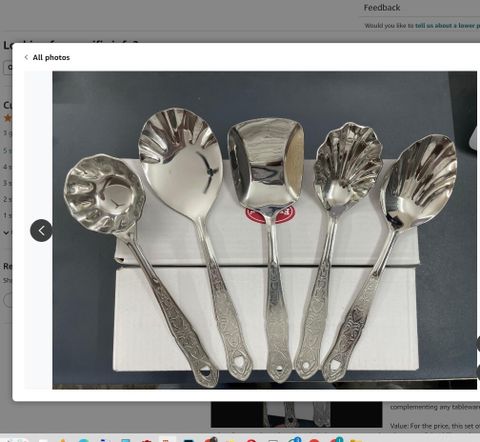Click the back chevron beside All photos
Viewport: 480px width, 442px height.
[x=26, y=57]
